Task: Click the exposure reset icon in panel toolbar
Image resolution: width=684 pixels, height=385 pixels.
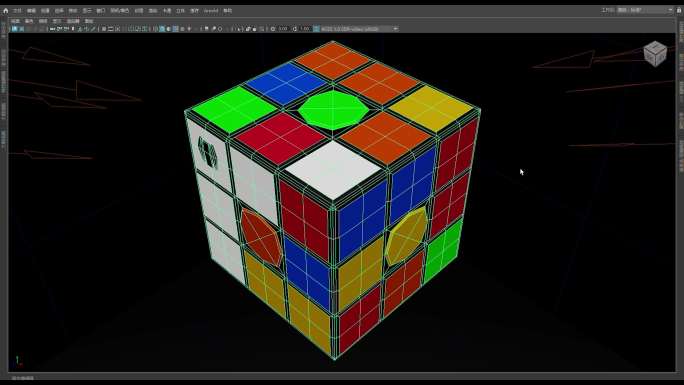Action: (x=273, y=29)
